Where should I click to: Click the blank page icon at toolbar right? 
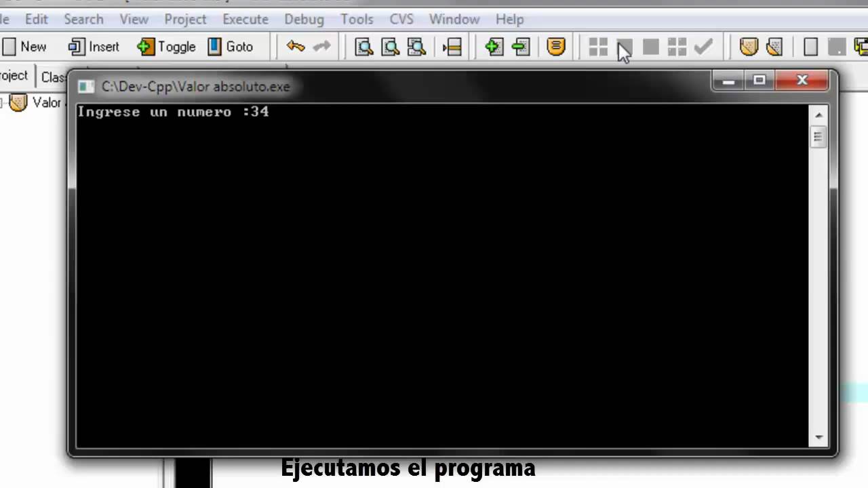coord(810,46)
